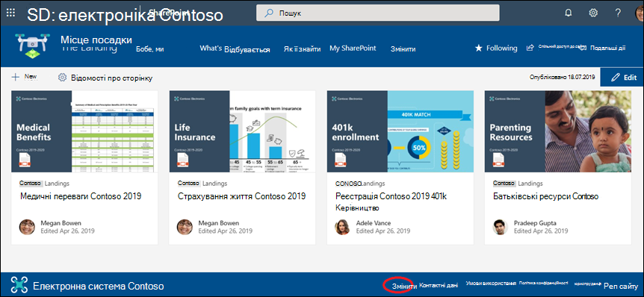The width and height of the screenshot is (644, 297).
Task: Open Батьківські ресурси Contoso title
Action: 546,196
